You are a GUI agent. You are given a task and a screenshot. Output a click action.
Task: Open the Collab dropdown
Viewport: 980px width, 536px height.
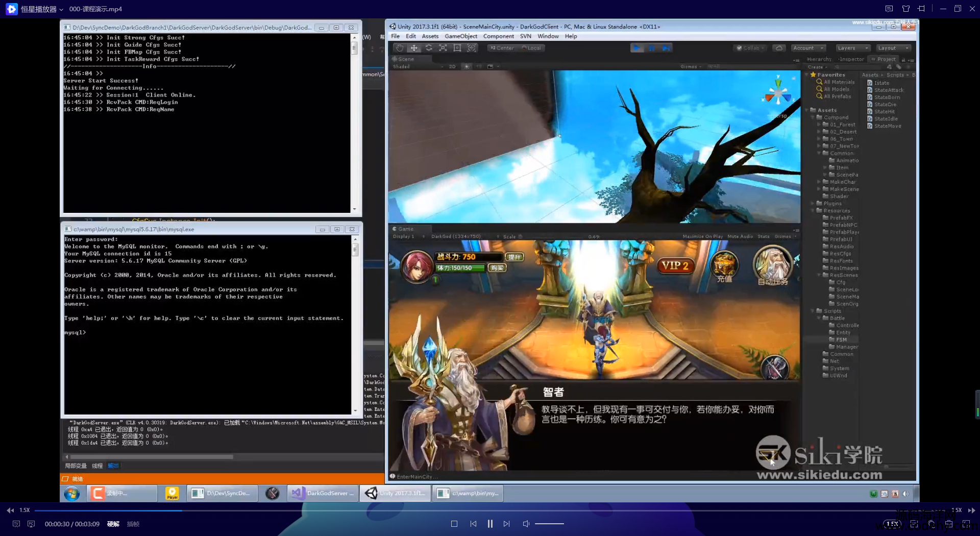tap(750, 48)
